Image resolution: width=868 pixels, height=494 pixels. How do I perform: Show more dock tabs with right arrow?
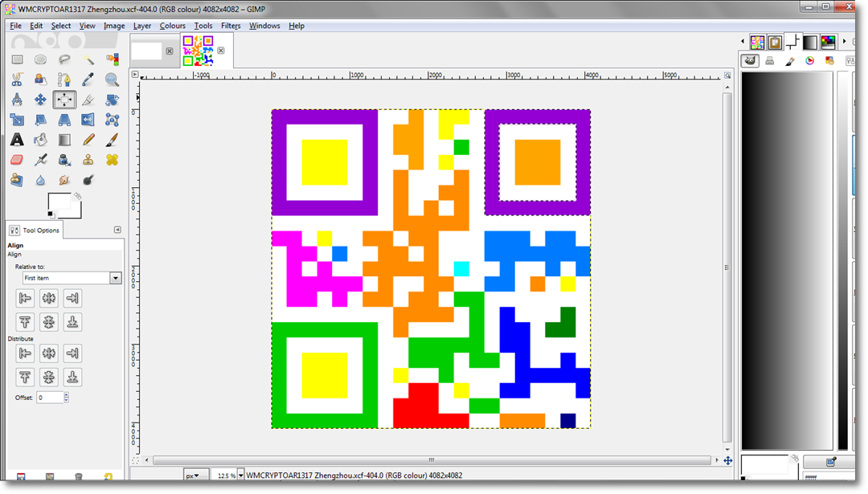(844, 42)
